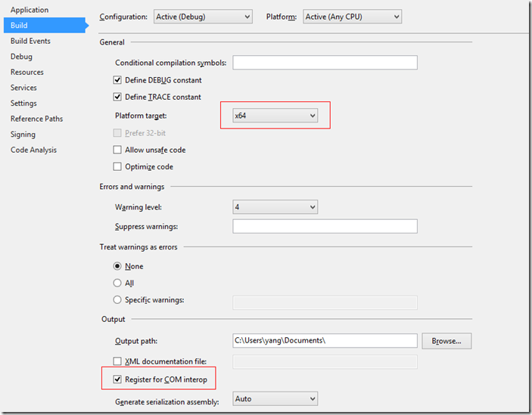Image resolution: width=532 pixels, height=415 pixels.
Task: Select All warnings as errors
Action: [x=117, y=283]
